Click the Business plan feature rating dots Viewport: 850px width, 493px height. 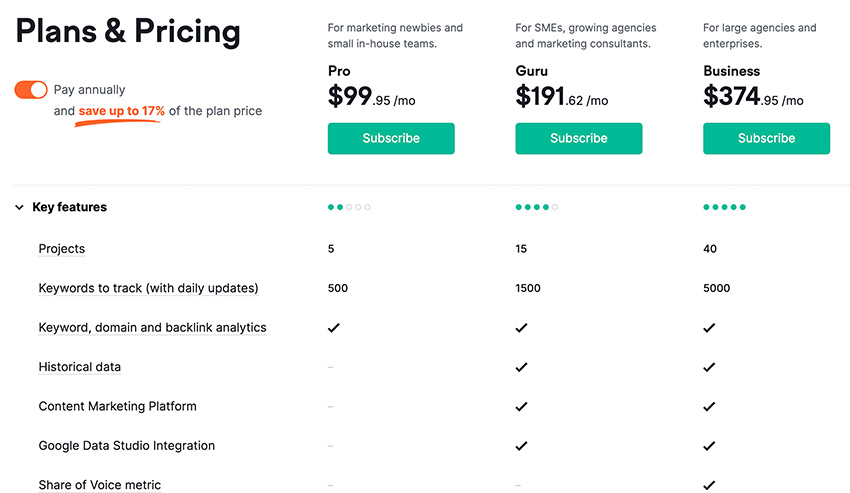(724, 207)
